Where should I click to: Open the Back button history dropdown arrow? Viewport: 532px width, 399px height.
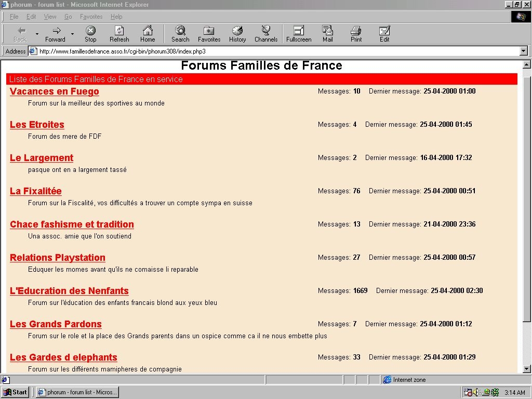[37, 34]
